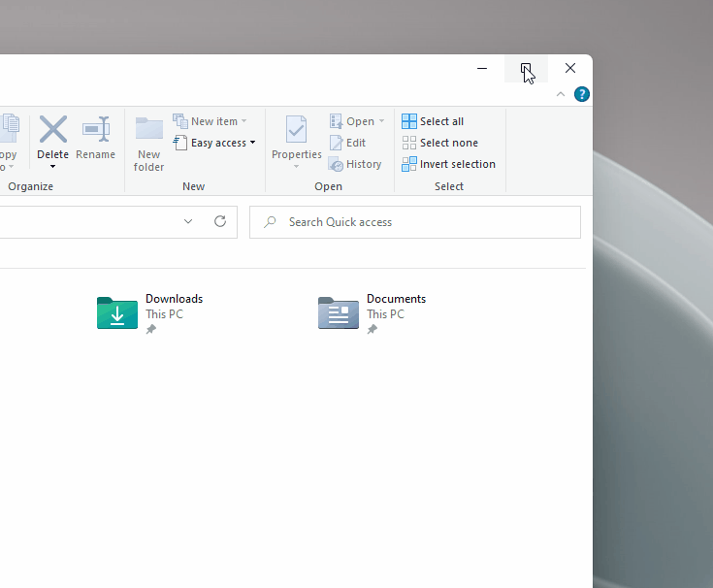The width and height of the screenshot is (713, 588).
Task: Open the address bar history dropdown chevron
Action: coord(188,221)
